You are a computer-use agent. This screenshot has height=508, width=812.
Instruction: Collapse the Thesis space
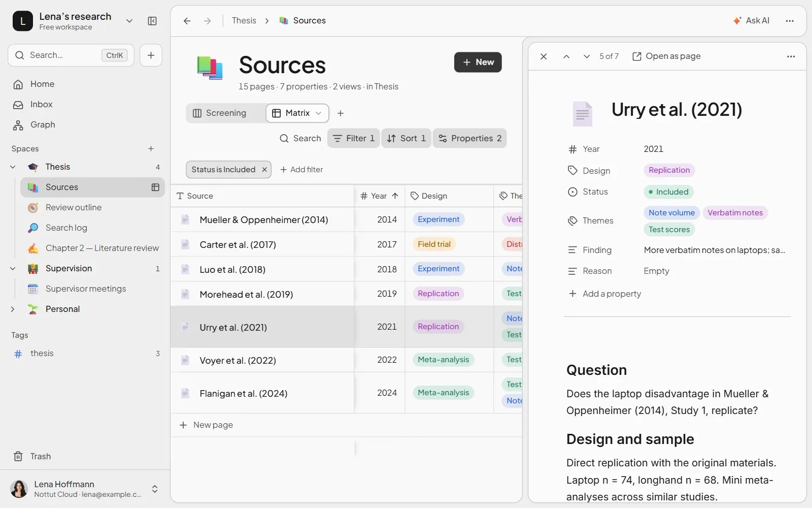13,167
